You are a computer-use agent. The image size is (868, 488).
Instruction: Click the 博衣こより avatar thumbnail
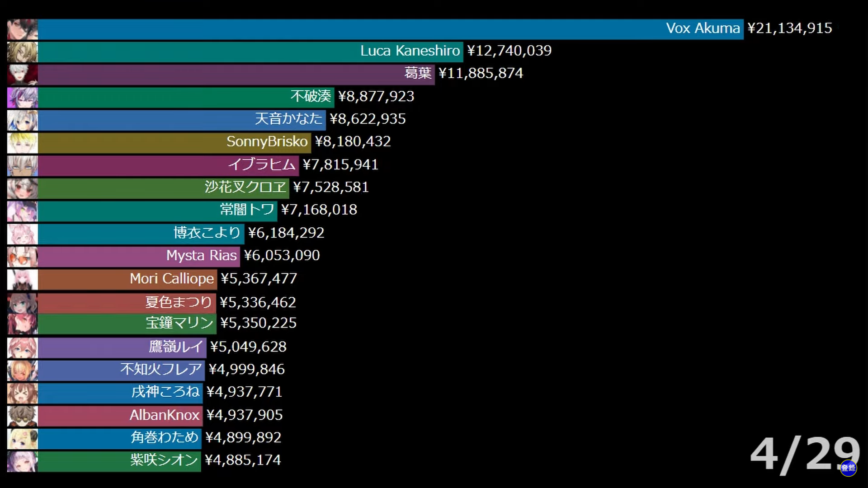22,234
